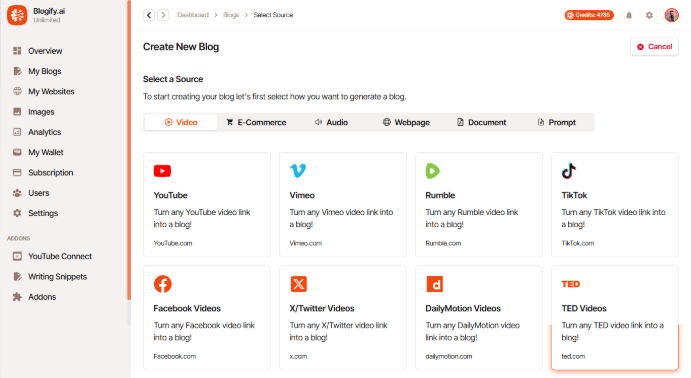Open the Overview sidebar icon
This screenshot has height=378, width=691.
click(17, 51)
